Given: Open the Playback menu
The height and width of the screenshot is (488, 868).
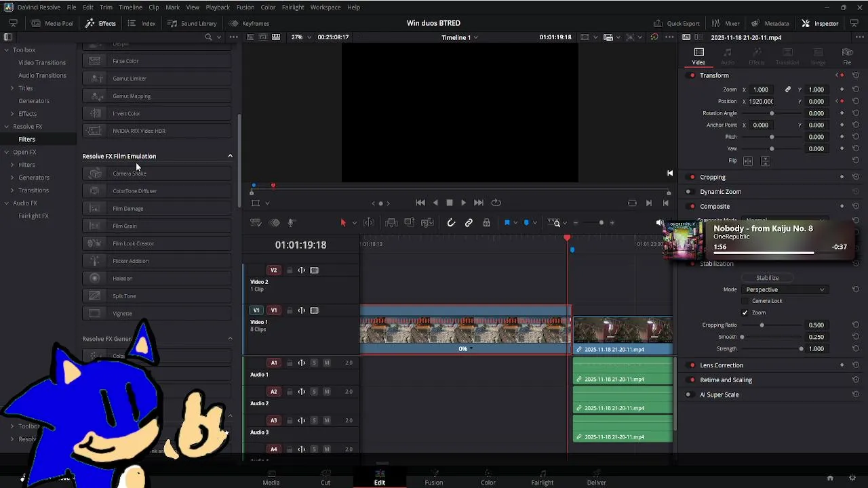Looking at the screenshot, I should (x=218, y=7).
